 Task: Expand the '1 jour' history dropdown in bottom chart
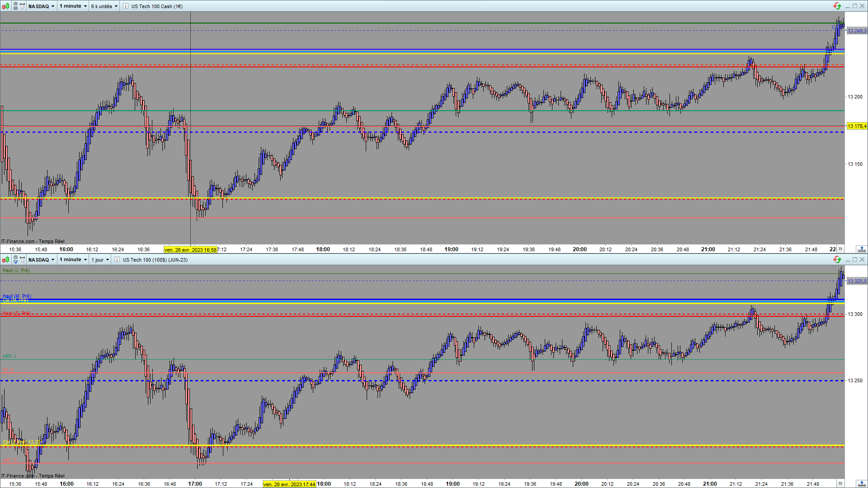coord(100,260)
